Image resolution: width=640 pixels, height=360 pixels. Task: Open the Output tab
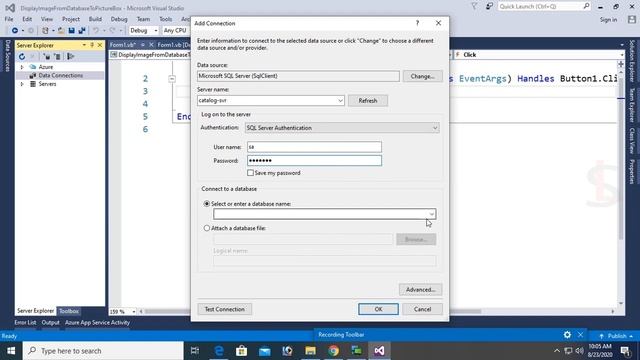click(x=51, y=322)
